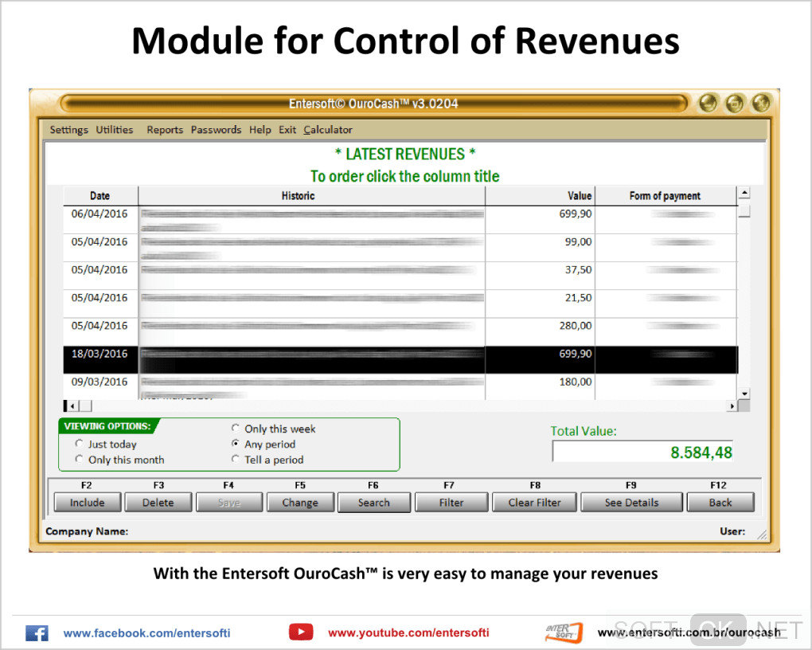Open the Calculator menu item

[328, 130]
